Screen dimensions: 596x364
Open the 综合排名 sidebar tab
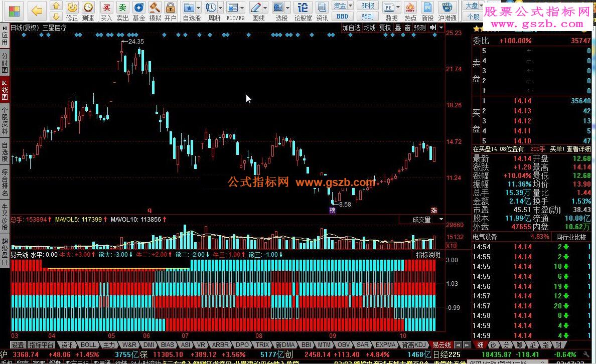point(5,183)
